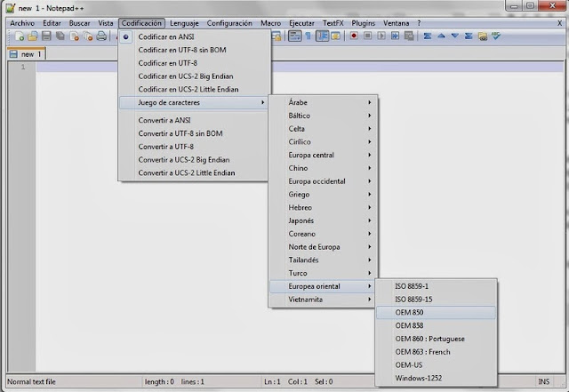Screen dimensions: 569x392
Task: Expand the Juego de caracteres submenu
Action: pos(193,103)
